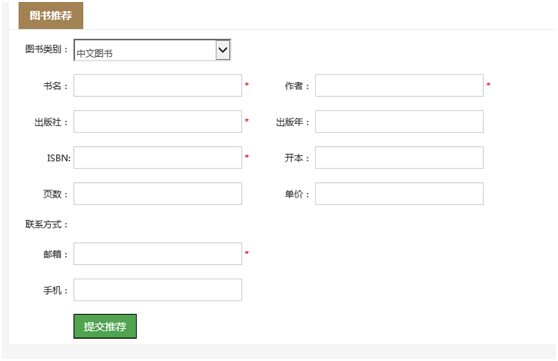Focus the 邮箱 input field
The width and height of the screenshot is (558, 361).
point(158,253)
